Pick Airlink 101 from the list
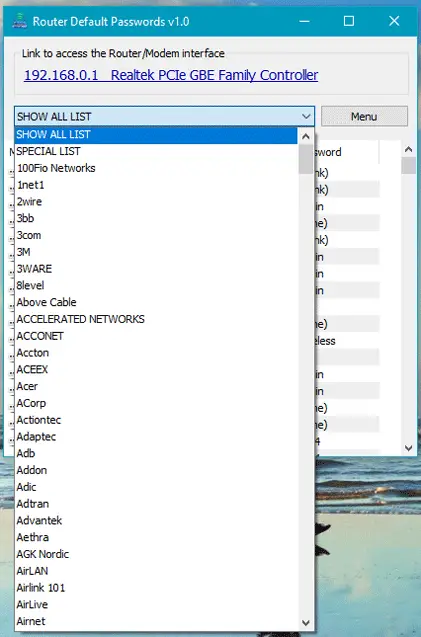Screen dimensions: 421x637 click(156, 588)
